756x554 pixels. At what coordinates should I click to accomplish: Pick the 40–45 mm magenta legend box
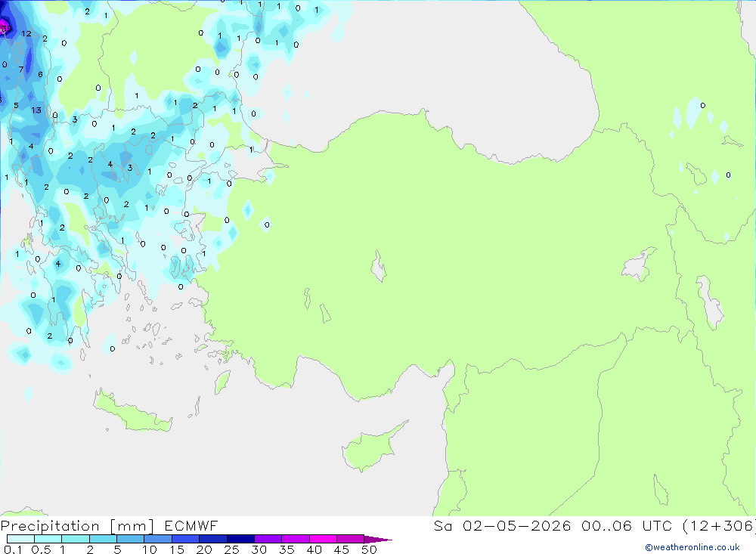click(323, 539)
